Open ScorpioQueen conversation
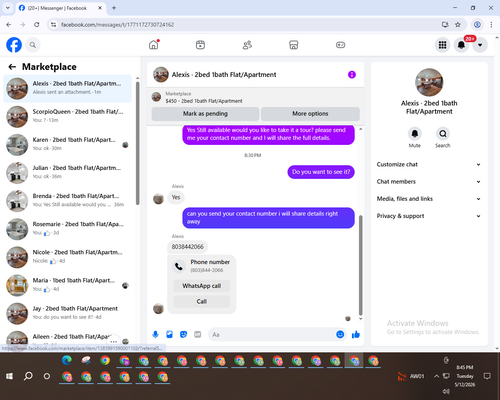The image size is (500, 400). (x=67, y=116)
